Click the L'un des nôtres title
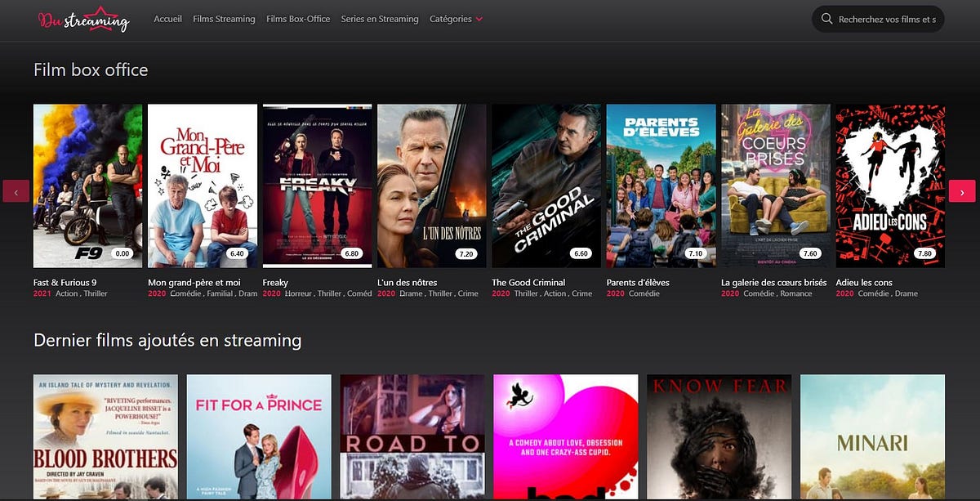Image resolution: width=980 pixels, height=501 pixels. point(408,283)
